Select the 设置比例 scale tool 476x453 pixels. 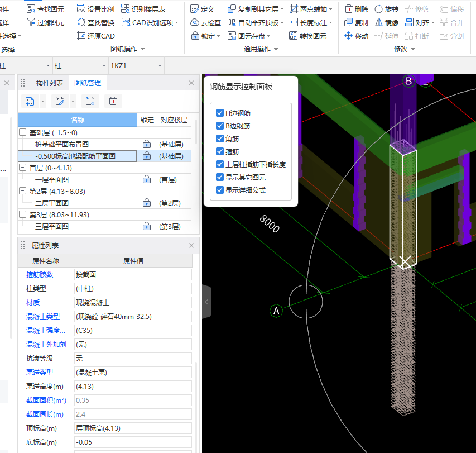95,9
